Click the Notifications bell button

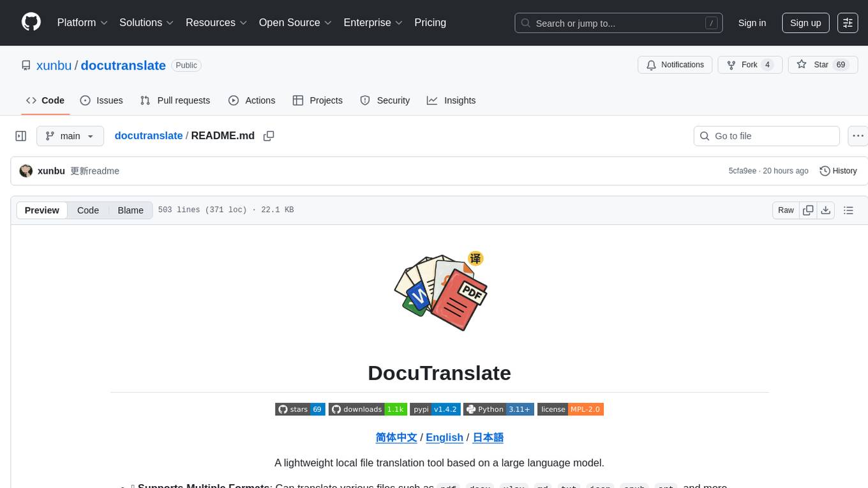(x=675, y=65)
